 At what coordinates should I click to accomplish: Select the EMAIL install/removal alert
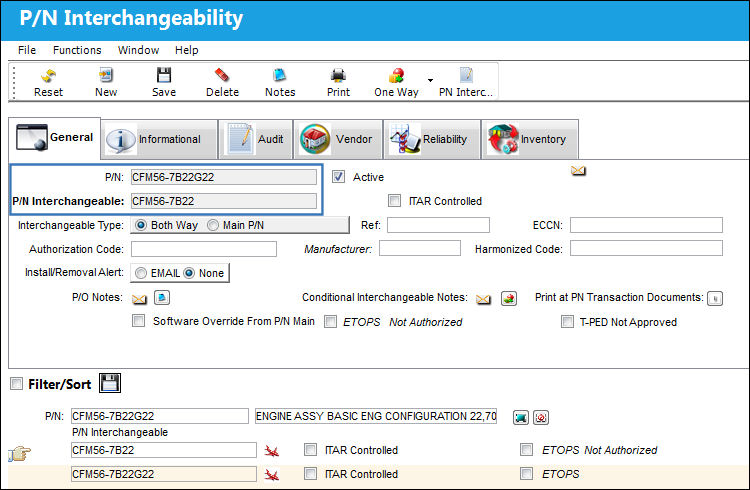[x=141, y=273]
